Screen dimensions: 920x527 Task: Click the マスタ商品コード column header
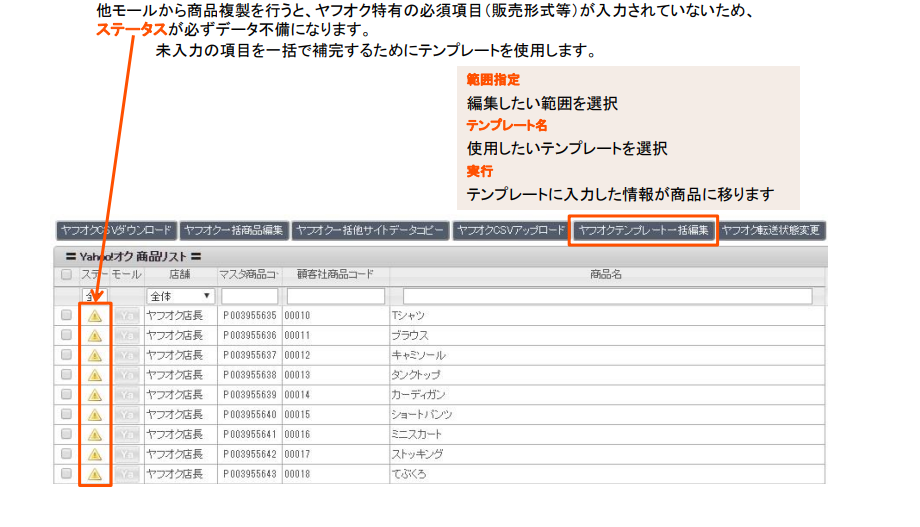[x=249, y=274]
